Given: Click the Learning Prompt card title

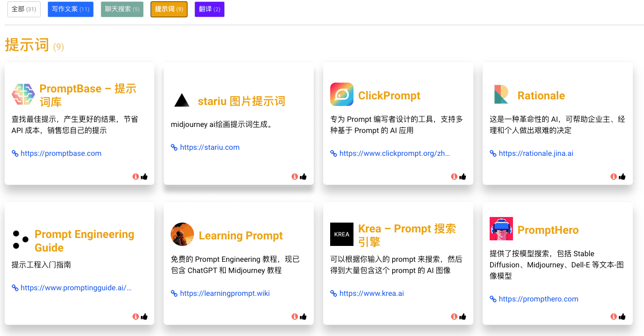Looking at the screenshot, I should (241, 236).
